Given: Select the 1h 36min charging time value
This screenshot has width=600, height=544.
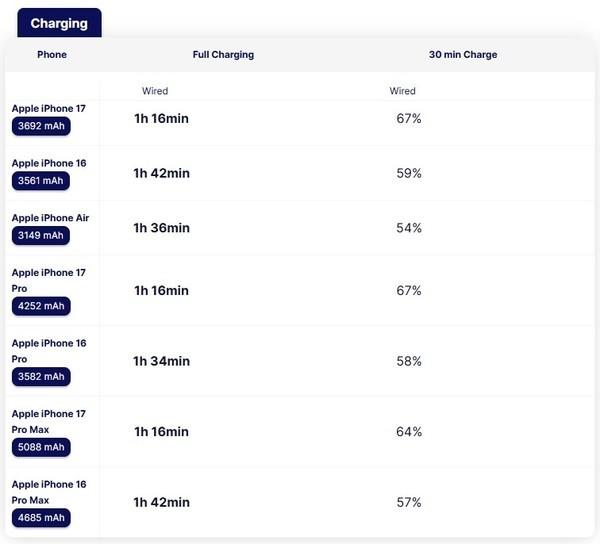Looking at the screenshot, I should pos(161,228).
